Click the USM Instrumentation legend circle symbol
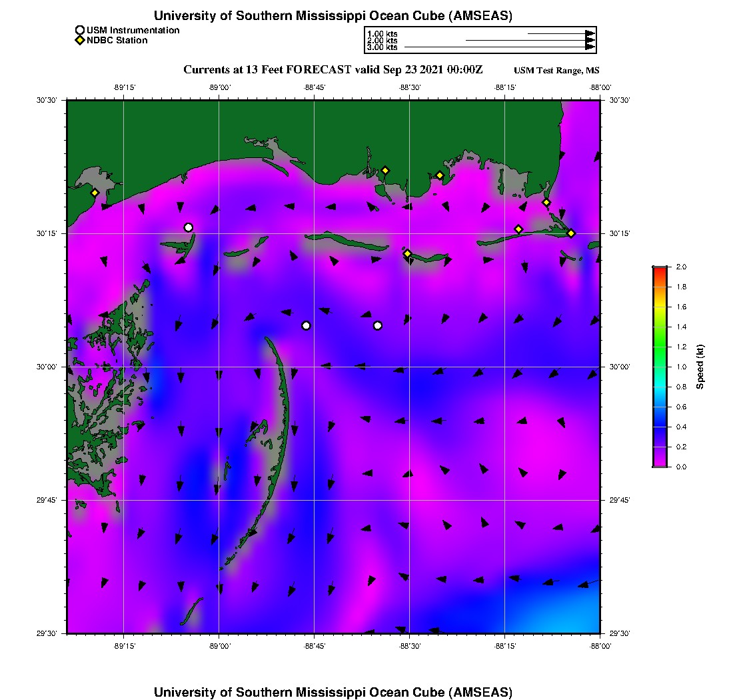This screenshot has height=700, width=733. pos(80,31)
